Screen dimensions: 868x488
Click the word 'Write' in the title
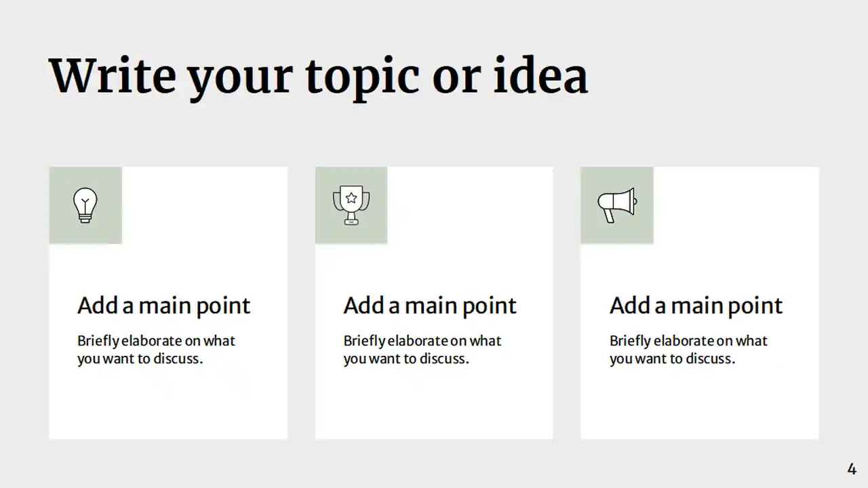[x=113, y=76]
